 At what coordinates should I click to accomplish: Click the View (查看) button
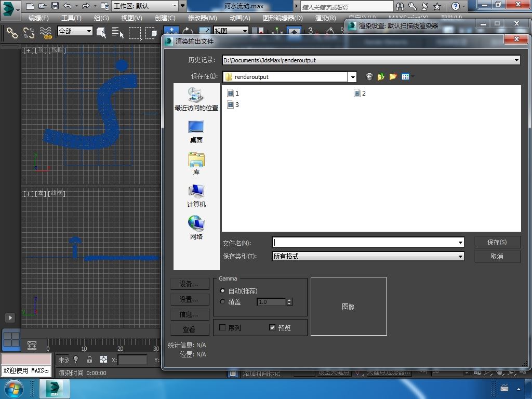click(189, 329)
